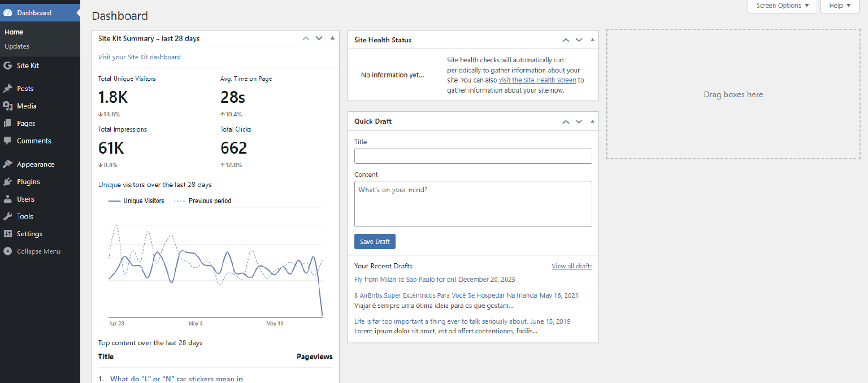Click the Users person icon
Viewport: 868px width, 383px height.
[7, 199]
